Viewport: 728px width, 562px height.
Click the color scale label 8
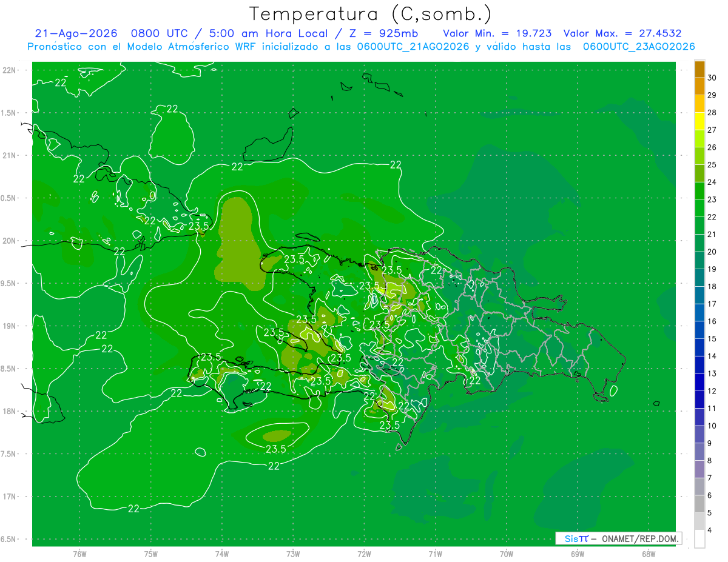[710, 461]
